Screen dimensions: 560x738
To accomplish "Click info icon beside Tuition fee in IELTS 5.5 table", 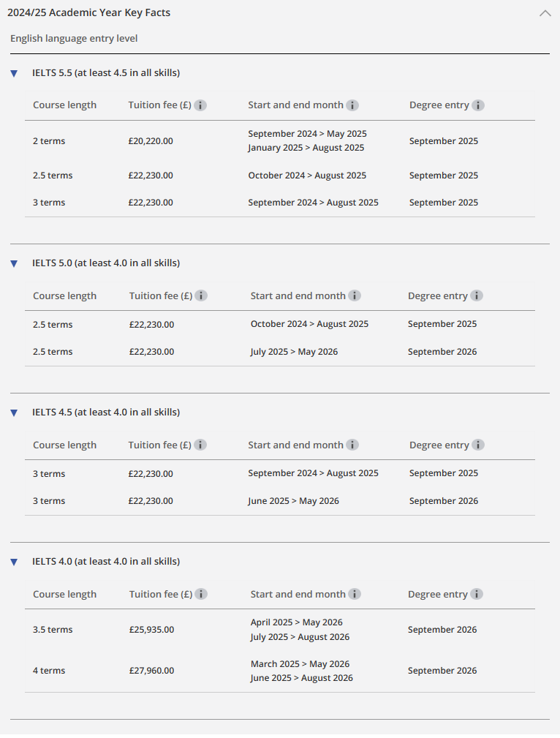I will pyautogui.click(x=200, y=105).
